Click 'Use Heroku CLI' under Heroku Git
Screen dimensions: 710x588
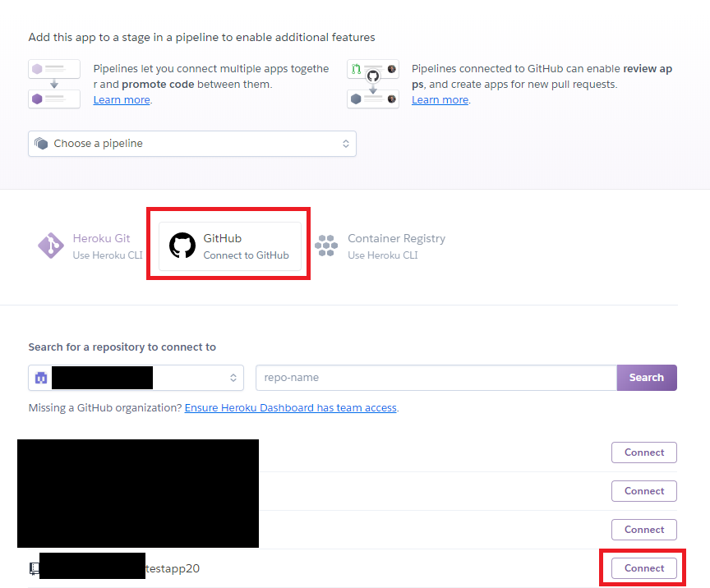coord(108,255)
